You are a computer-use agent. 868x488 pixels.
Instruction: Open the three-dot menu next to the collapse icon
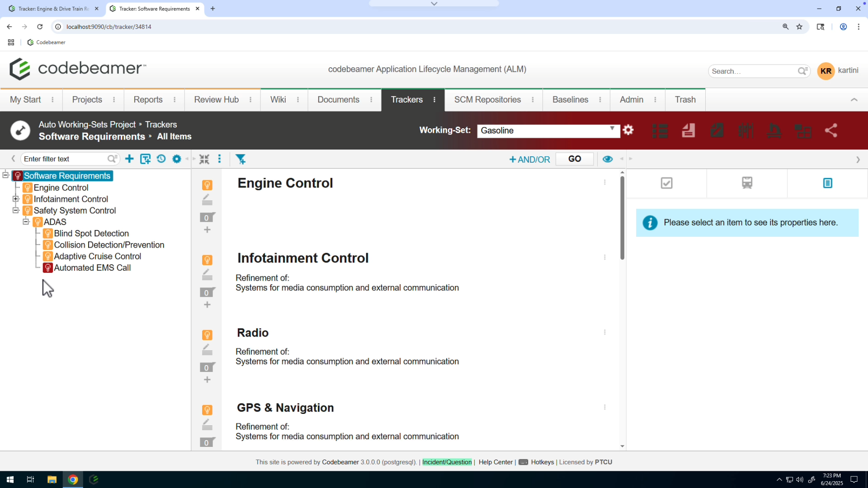click(x=220, y=159)
